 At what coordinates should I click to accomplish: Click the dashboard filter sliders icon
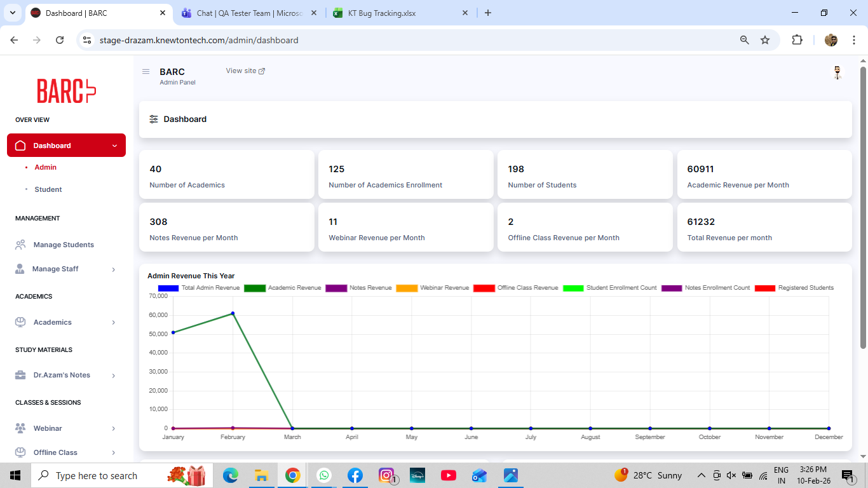coord(154,119)
